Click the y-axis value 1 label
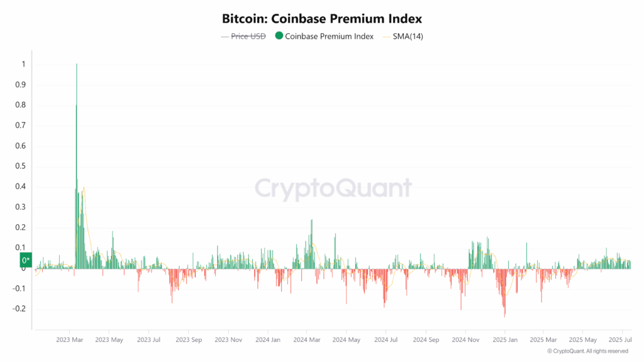The width and height of the screenshot is (644, 362). (23, 64)
